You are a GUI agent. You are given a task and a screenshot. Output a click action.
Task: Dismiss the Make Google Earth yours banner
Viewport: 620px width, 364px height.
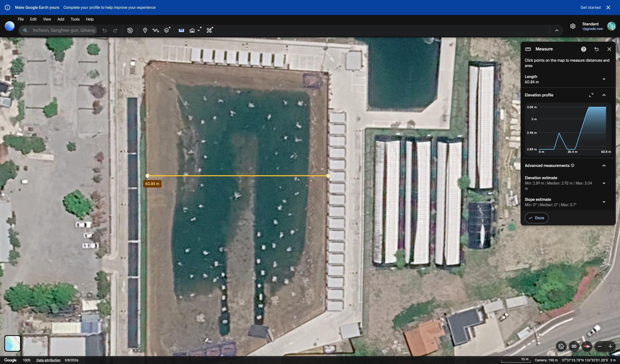pos(608,7)
